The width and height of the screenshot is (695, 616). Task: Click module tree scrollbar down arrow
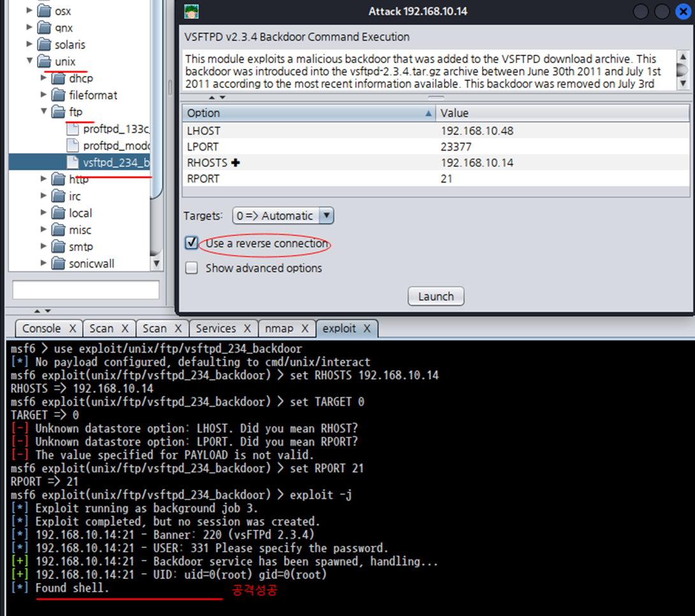156,263
